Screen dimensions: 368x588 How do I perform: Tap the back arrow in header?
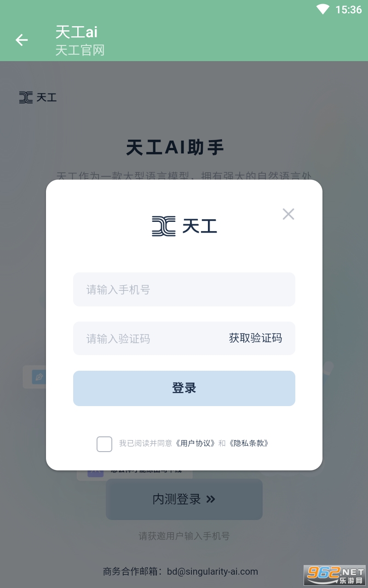[x=22, y=40]
